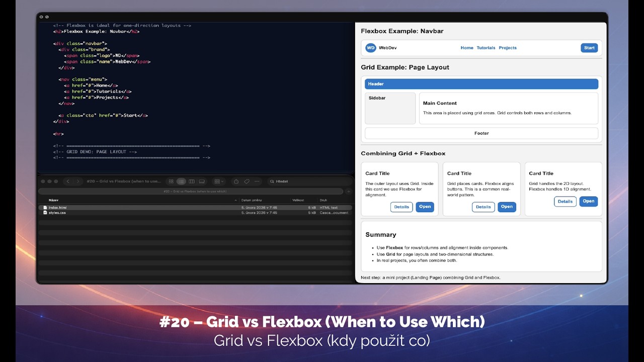This screenshot has width=644, height=362.
Task: Click the Finder tags icon
Action: pyautogui.click(x=247, y=182)
